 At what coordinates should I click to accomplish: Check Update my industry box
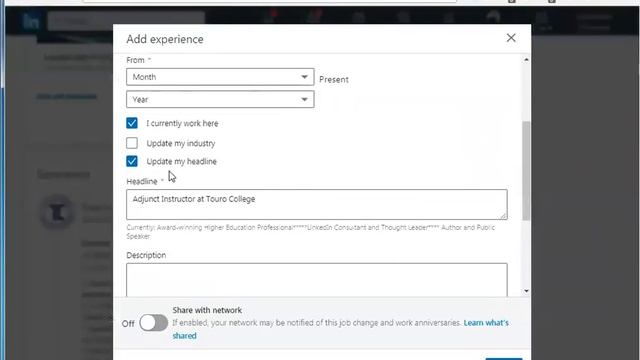point(132,143)
